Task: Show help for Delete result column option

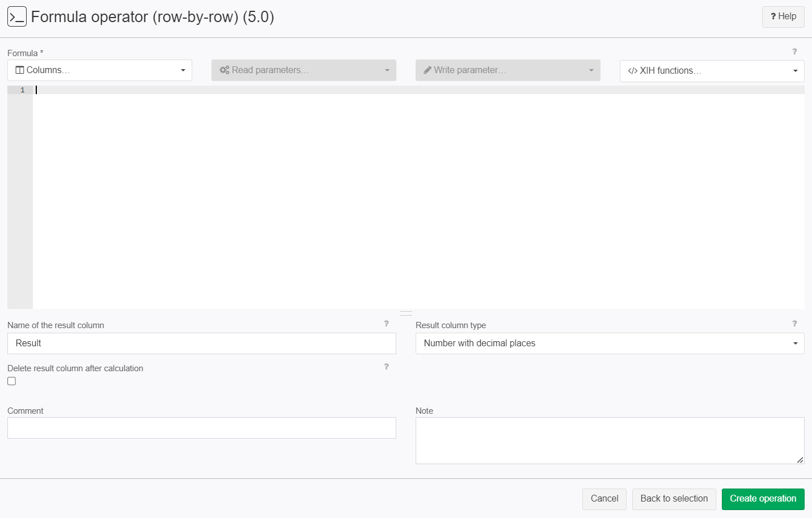Action: (x=386, y=367)
